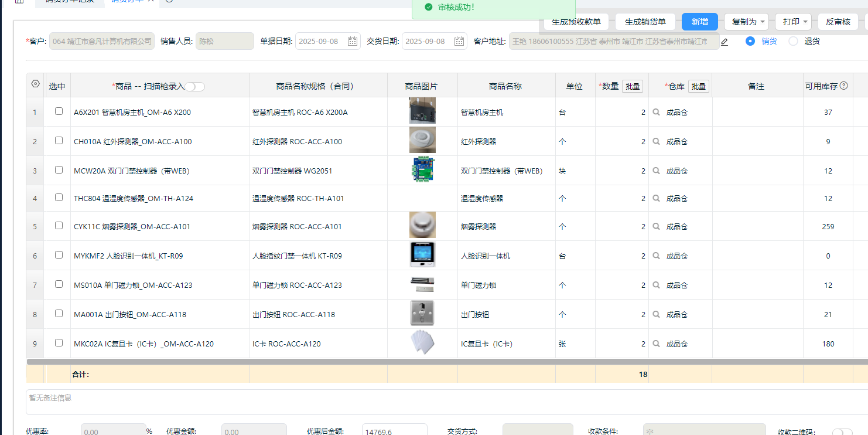Toggle the 扫描枪录入 switch

tap(195, 87)
